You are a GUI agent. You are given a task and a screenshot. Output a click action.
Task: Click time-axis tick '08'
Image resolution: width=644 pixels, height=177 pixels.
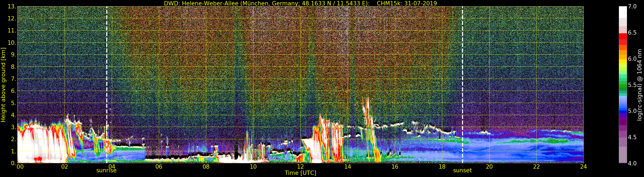pyautogui.click(x=206, y=167)
